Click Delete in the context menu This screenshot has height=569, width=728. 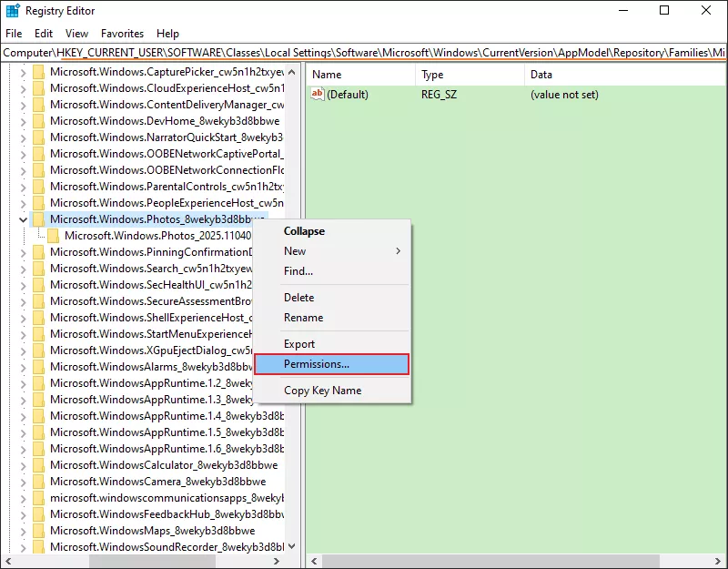[x=331, y=298]
